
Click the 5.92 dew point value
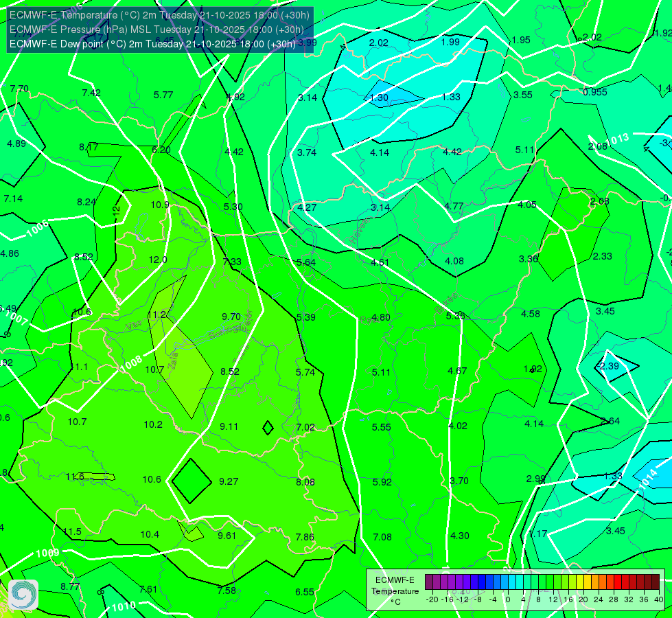(x=382, y=482)
